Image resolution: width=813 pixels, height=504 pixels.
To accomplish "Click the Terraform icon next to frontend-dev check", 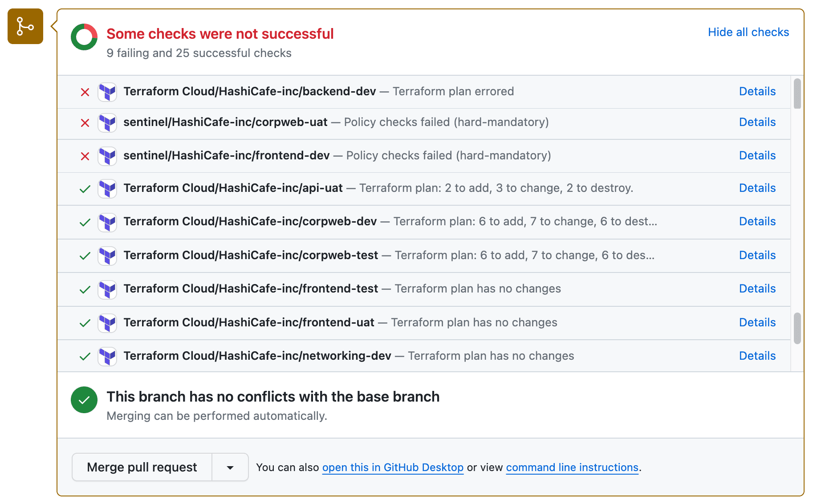I will tap(107, 156).
